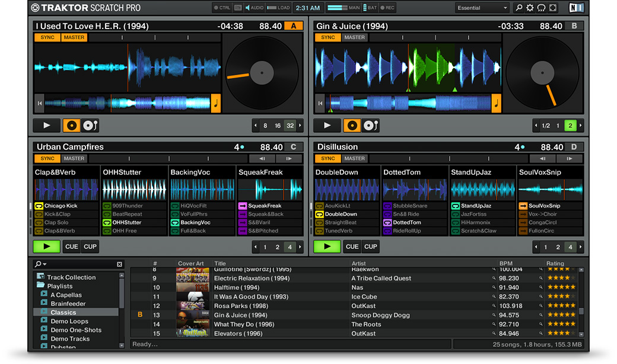Viewport: 617px width, 364px height.
Task: Select Track Collection in browser tree
Action: click(x=71, y=277)
